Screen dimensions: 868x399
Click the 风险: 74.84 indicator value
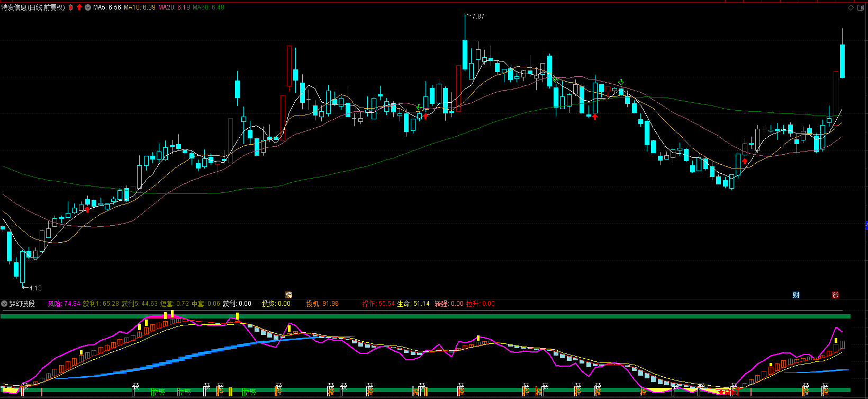tap(64, 304)
